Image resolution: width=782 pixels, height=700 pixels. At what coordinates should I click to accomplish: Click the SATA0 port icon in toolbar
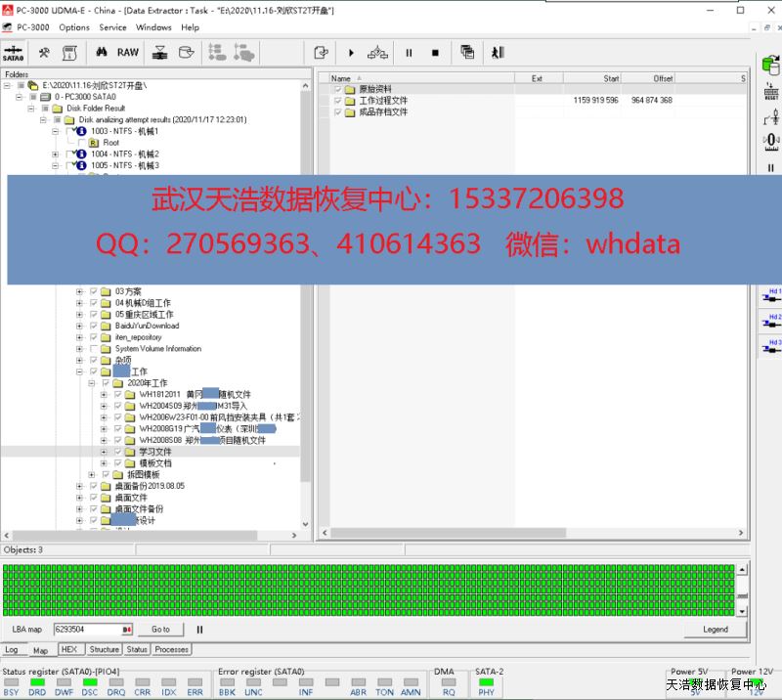14,53
